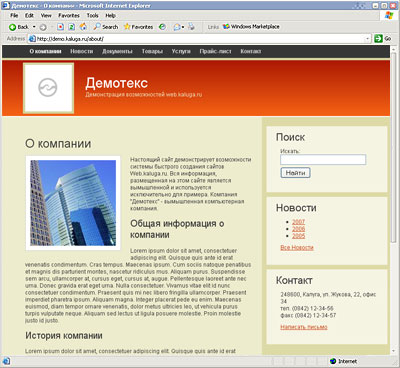Open the Tools menu
This screenshot has height=368, width=400.
click(92, 15)
